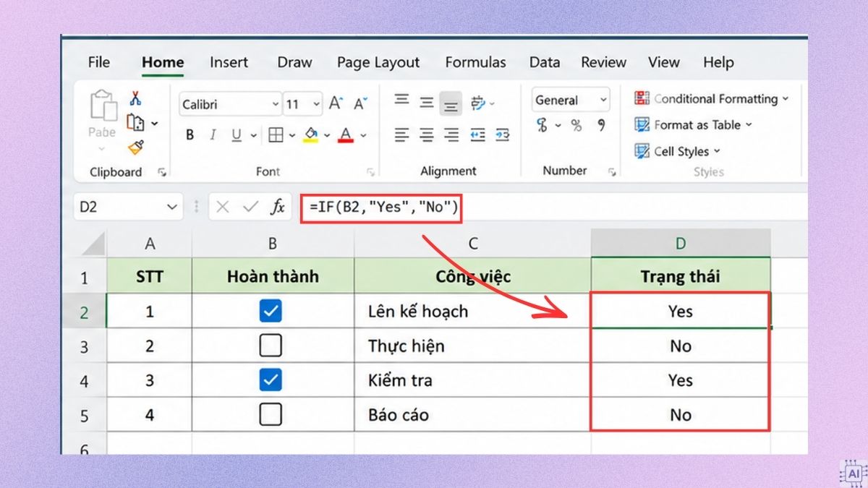Increase font size with larger A icon
The width and height of the screenshot is (868, 488).
[336, 103]
